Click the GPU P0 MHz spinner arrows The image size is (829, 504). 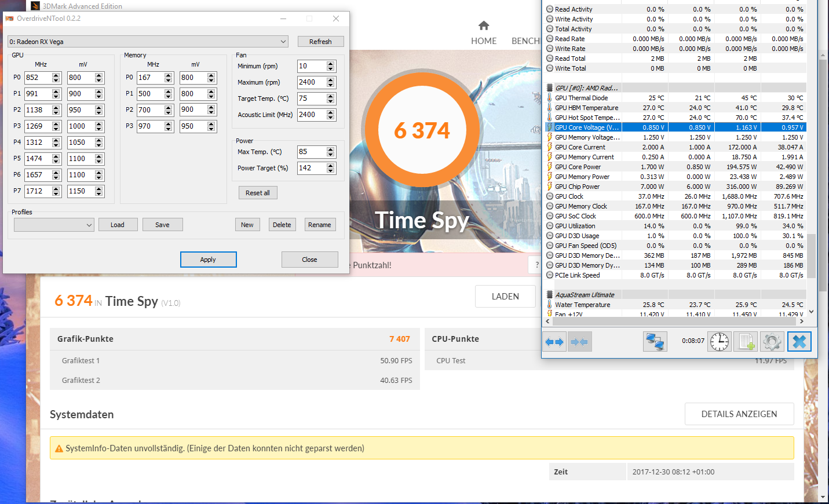[56, 78]
